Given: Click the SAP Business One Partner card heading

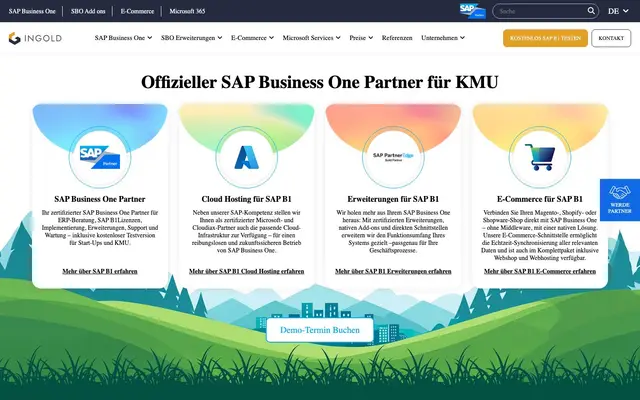Looking at the screenshot, I should click(100, 199).
